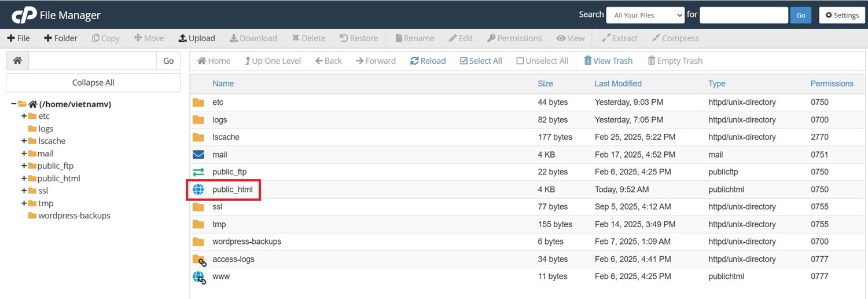Click Empty Trash

(x=675, y=61)
